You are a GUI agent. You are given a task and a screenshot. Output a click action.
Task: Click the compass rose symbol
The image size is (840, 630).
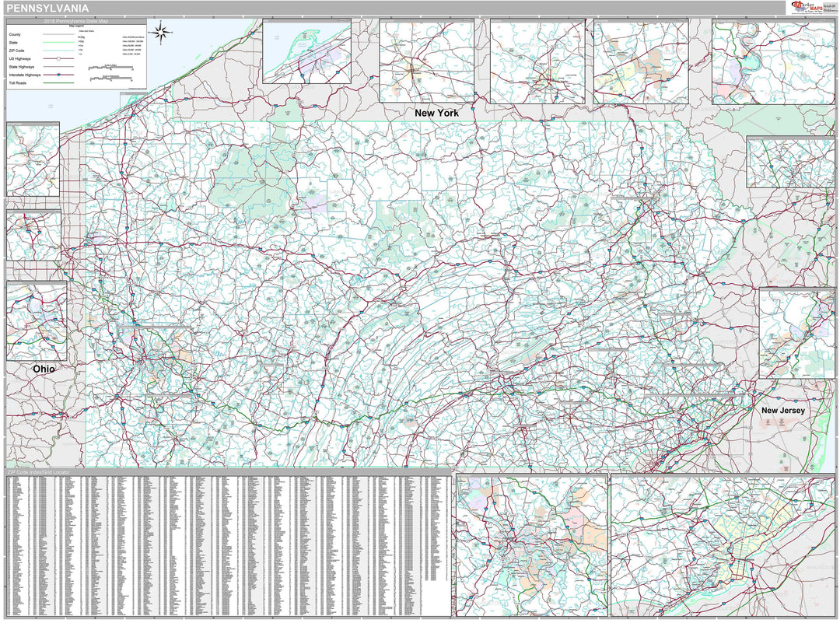click(x=161, y=33)
